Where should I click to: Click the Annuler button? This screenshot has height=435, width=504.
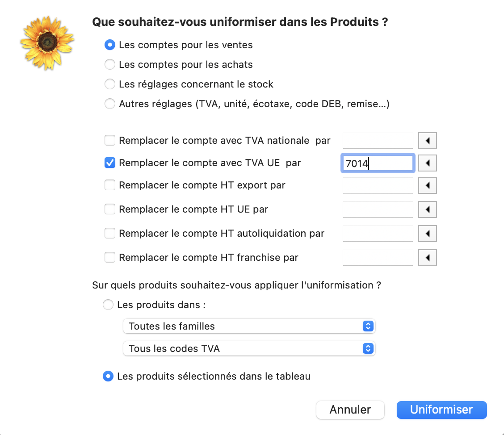click(x=350, y=410)
